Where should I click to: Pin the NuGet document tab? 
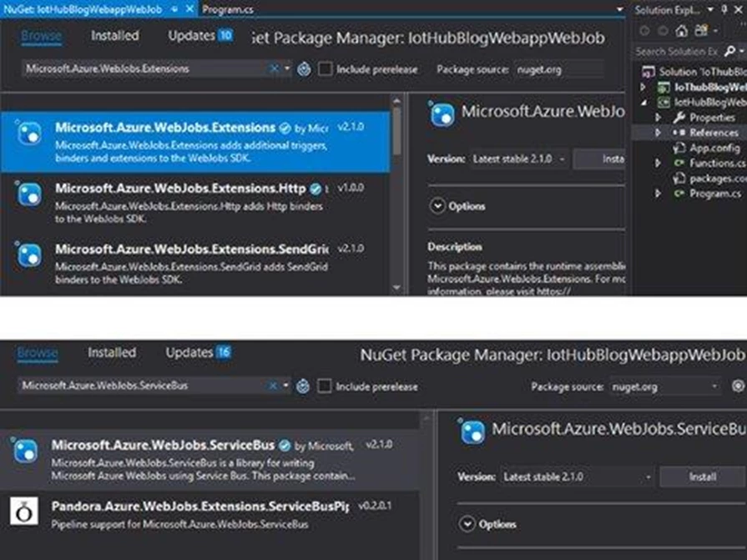(174, 8)
